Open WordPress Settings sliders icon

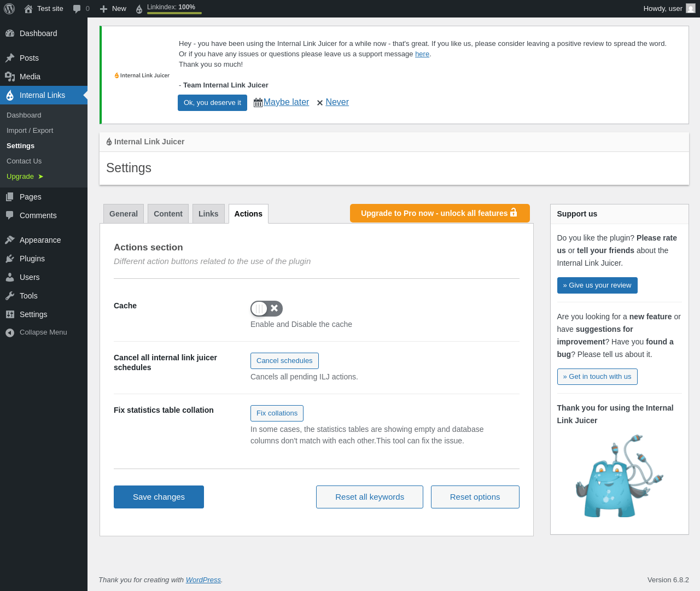point(10,314)
